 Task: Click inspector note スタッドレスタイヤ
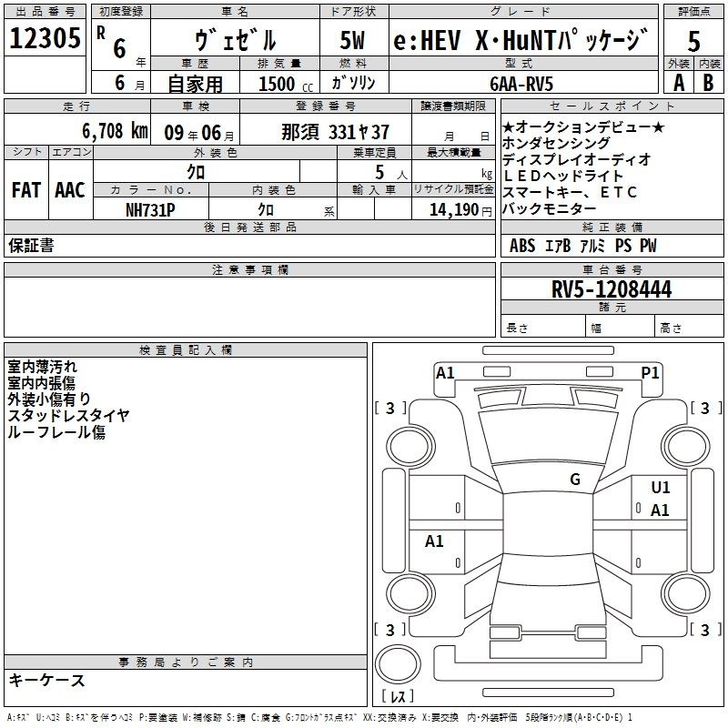(x=68, y=416)
